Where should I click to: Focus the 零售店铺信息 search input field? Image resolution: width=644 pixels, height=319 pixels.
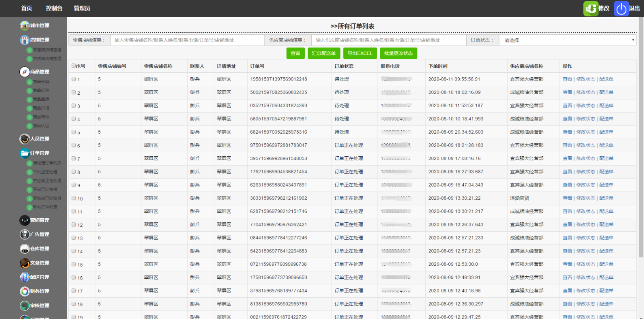click(x=187, y=40)
